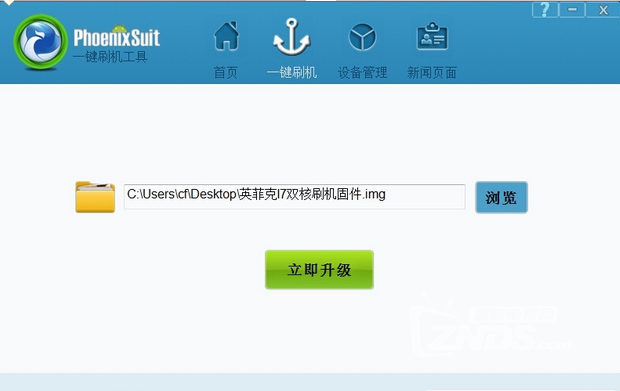Click the PhoenixSuit title text
The image size is (620, 391).
pyautogui.click(x=117, y=38)
